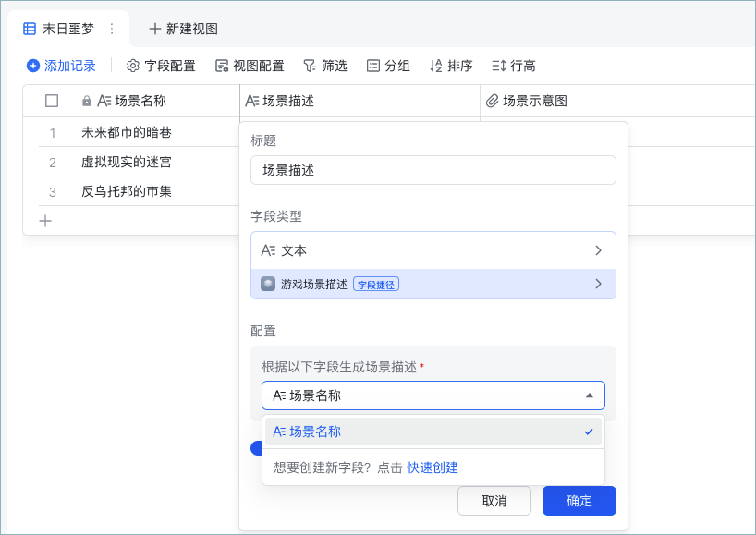The image size is (756, 535).
Task: Switch to the 末日噩梦 view tab
Action: pos(68,29)
